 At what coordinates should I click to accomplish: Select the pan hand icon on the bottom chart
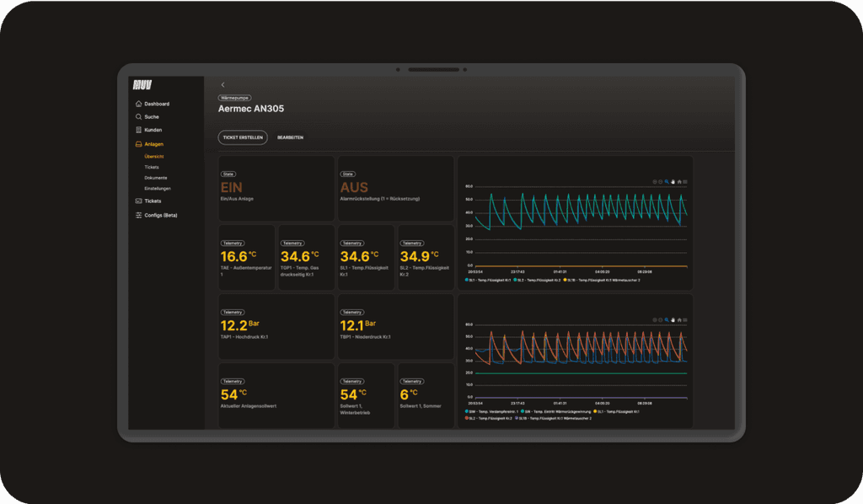click(x=673, y=320)
